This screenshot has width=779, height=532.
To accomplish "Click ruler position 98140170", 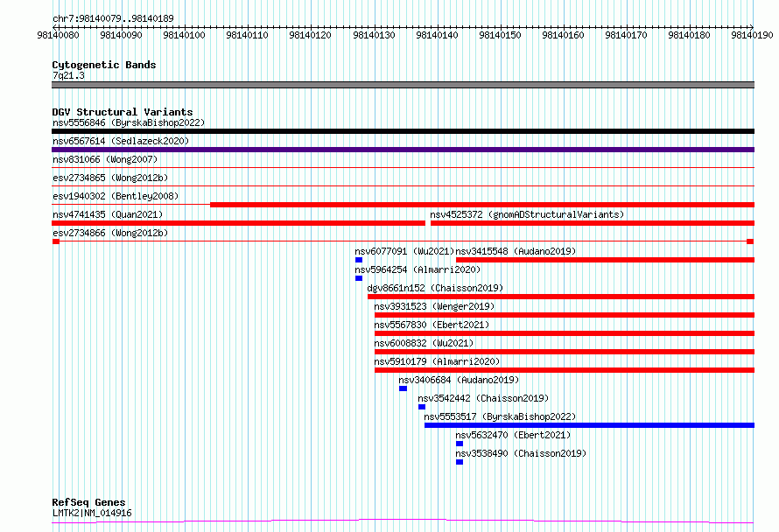I will 627,35.
